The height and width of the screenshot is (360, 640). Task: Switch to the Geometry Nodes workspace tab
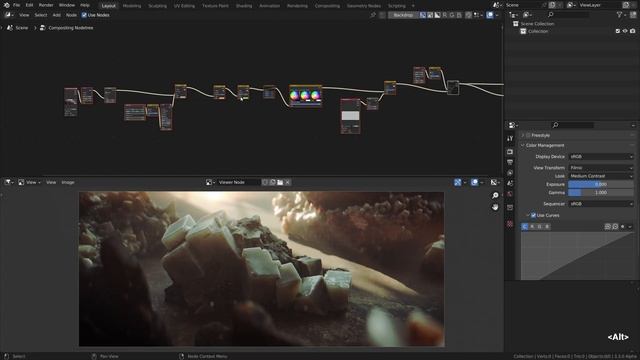pos(364,6)
